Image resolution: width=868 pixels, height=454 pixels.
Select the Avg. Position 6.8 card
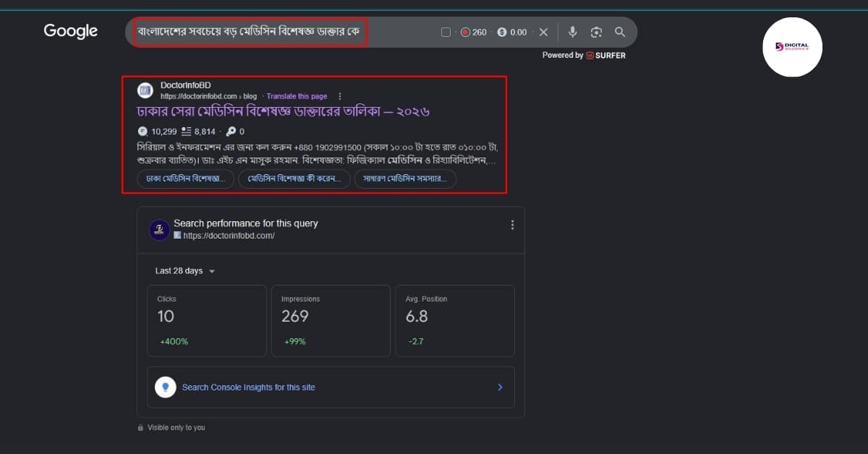pos(455,321)
